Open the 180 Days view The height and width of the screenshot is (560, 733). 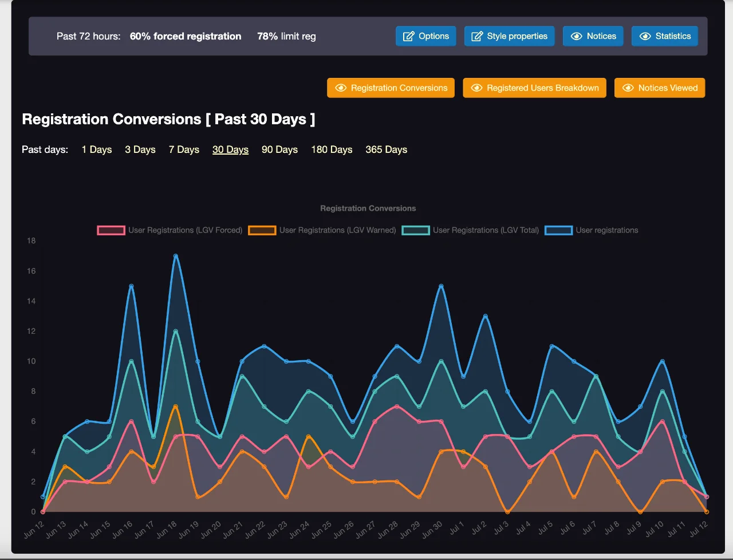click(332, 149)
